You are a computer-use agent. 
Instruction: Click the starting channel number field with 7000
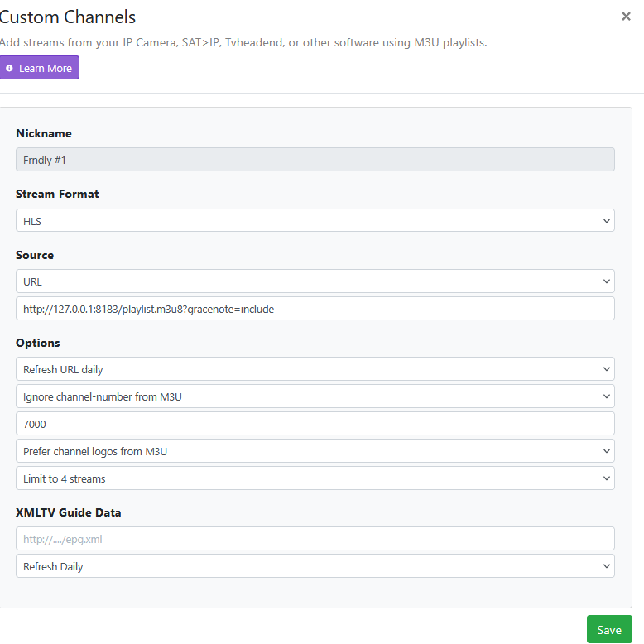tap(315, 424)
